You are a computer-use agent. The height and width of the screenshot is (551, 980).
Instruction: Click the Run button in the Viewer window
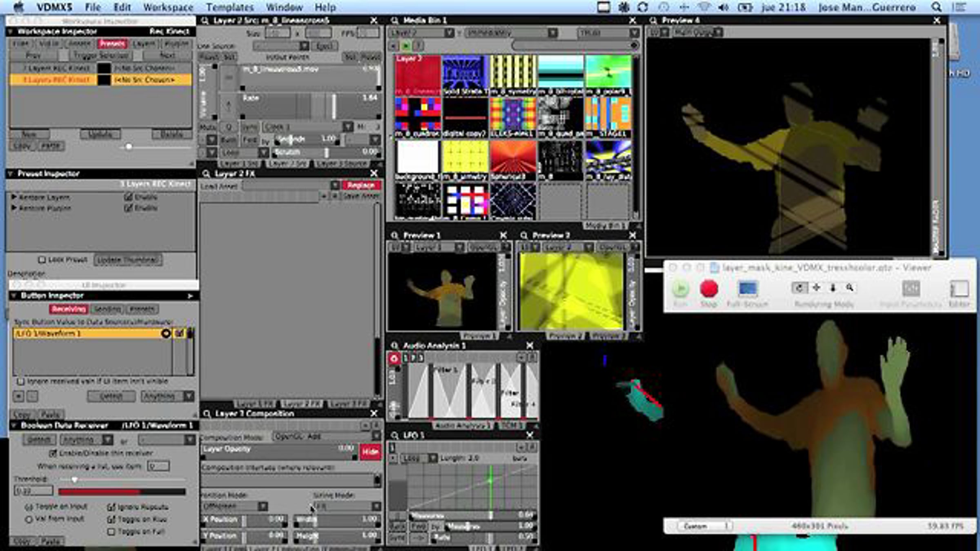tap(680, 289)
